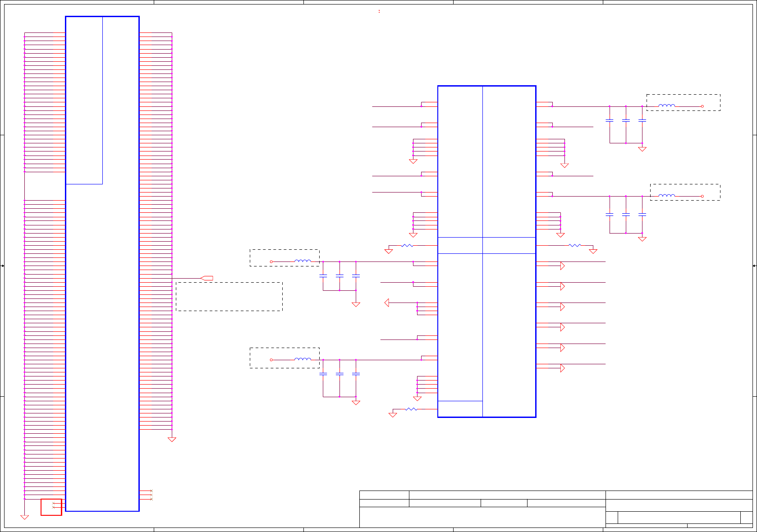Screen dimensions: 757x532
Task: Select the topmost output port arrow right of the chip
Action: click(563, 266)
